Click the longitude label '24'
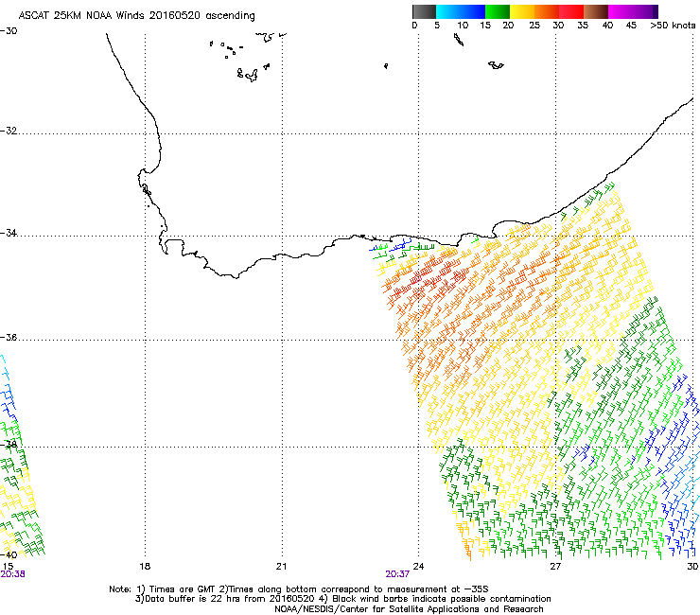 point(418,567)
